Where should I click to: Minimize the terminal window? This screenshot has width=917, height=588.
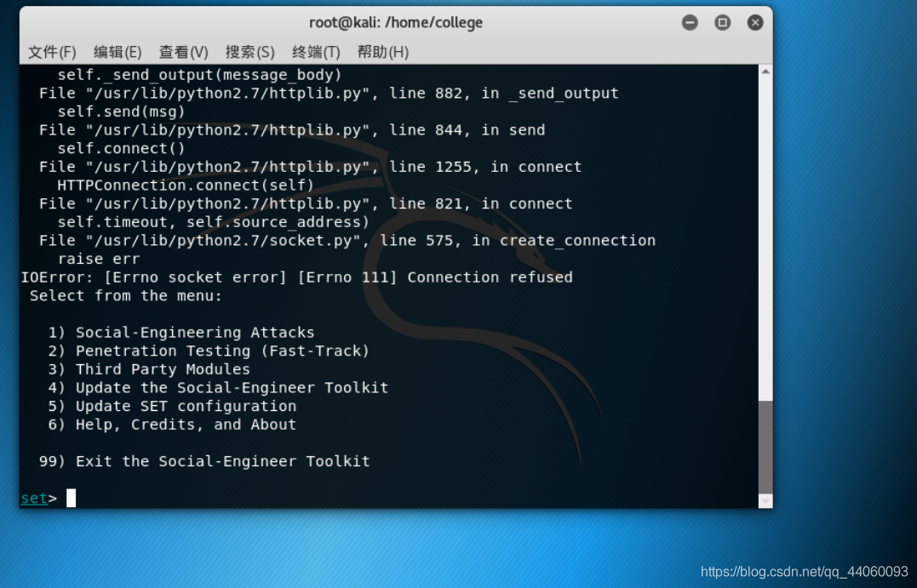click(690, 23)
